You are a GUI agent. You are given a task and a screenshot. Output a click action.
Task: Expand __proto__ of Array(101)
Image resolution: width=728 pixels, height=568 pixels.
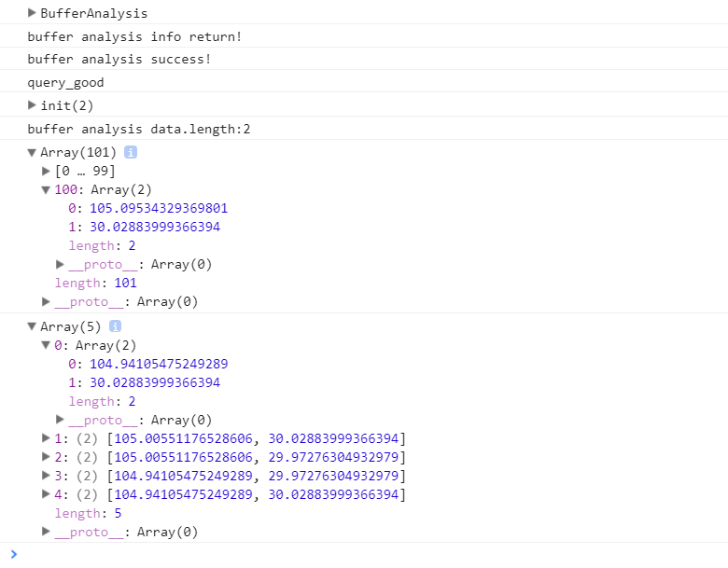[47, 301]
